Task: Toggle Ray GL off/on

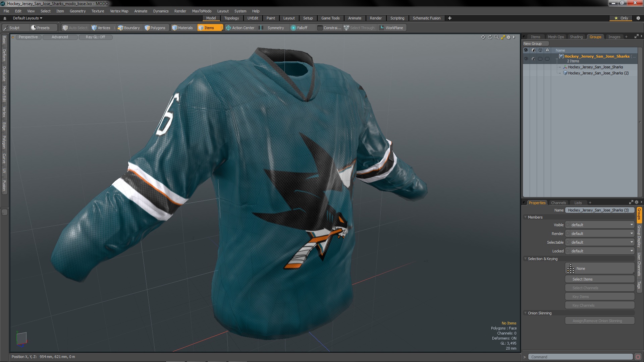Action: [95, 37]
